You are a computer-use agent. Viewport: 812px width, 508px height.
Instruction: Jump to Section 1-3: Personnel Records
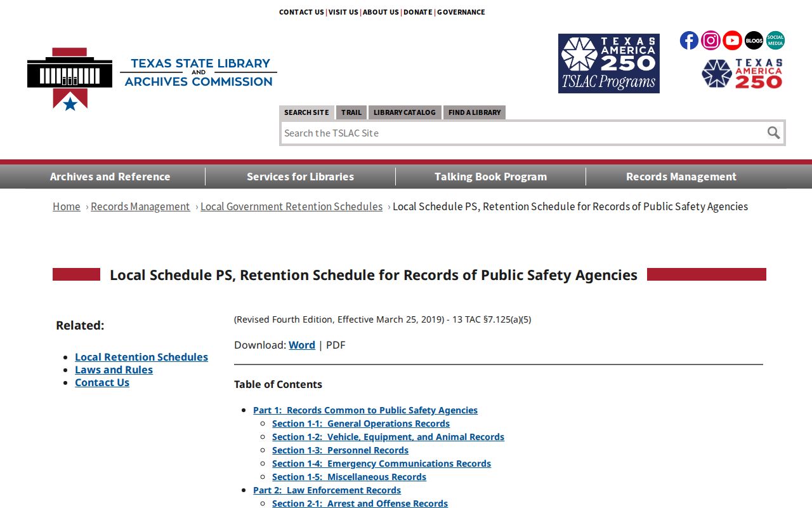(340, 450)
